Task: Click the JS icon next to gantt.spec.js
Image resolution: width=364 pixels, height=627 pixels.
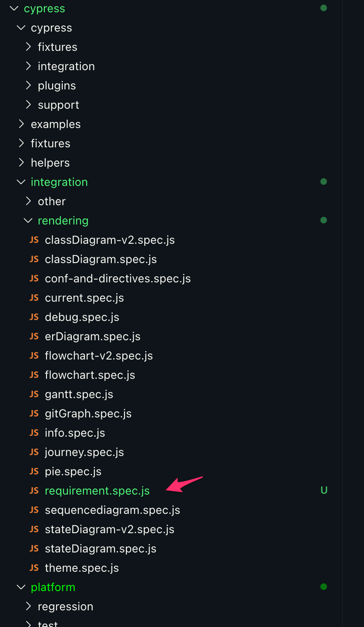Action: pyautogui.click(x=34, y=394)
